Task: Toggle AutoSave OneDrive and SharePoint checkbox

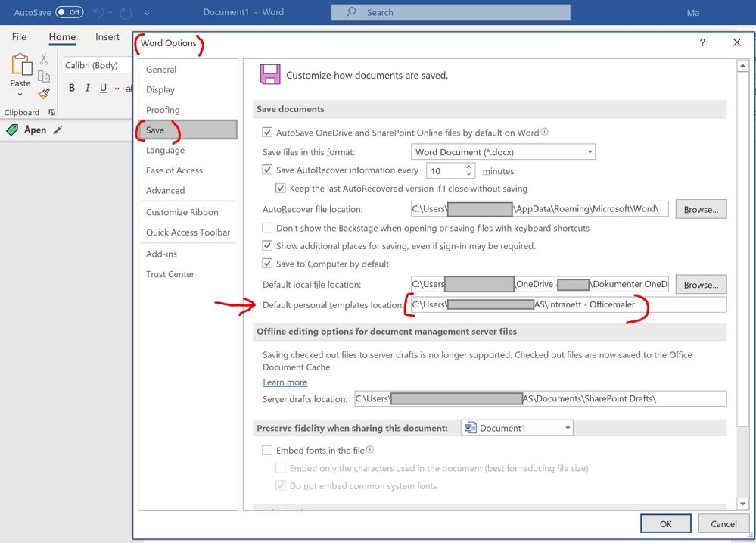Action: [267, 133]
